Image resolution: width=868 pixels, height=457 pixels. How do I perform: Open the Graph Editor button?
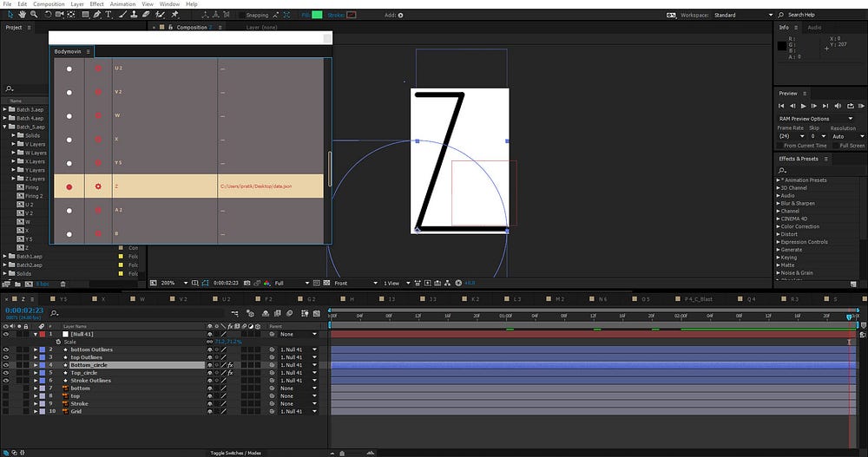coord(317,313)
